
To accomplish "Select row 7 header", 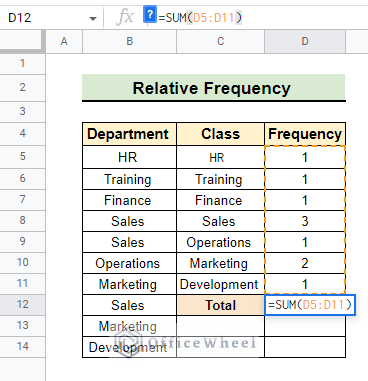I will [22, 200].
